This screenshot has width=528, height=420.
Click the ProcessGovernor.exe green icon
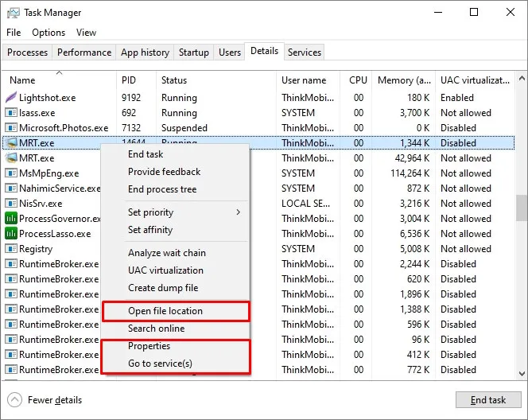tap(11, 219)
